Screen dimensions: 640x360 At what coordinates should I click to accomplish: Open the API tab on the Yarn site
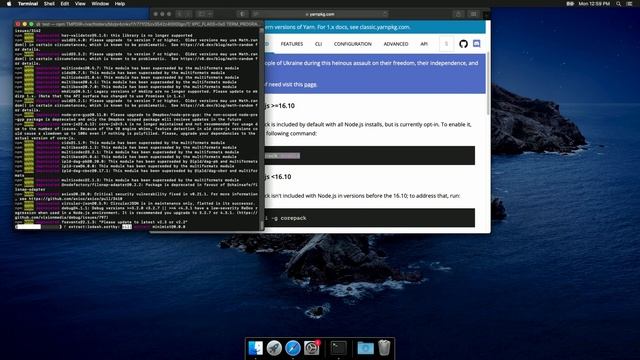click(x=424, y=44)
